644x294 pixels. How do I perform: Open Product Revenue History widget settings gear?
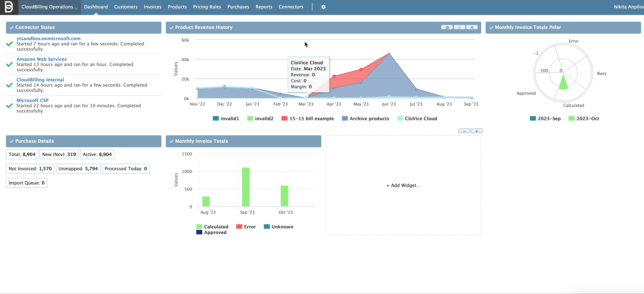pos(447,28)
